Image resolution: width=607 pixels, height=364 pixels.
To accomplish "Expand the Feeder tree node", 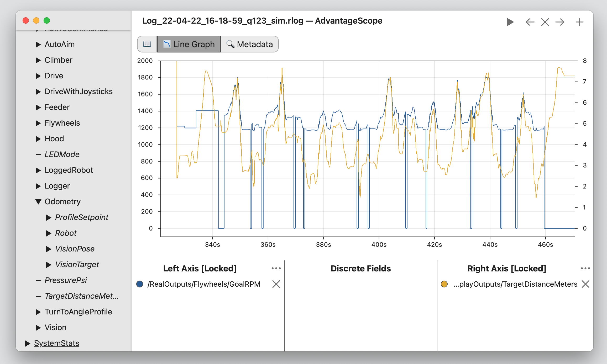I will [x=38, y=107].
